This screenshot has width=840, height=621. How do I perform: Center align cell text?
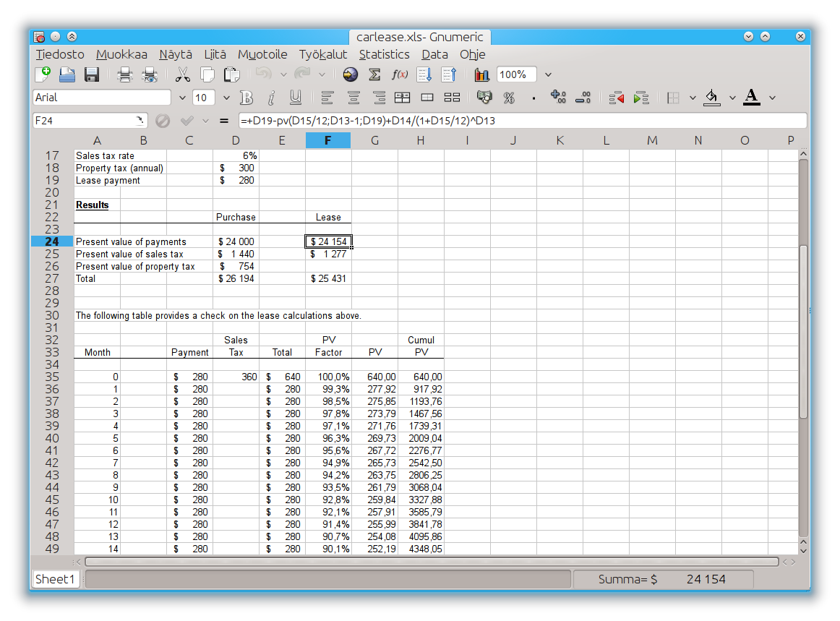(x=353, y=98)
